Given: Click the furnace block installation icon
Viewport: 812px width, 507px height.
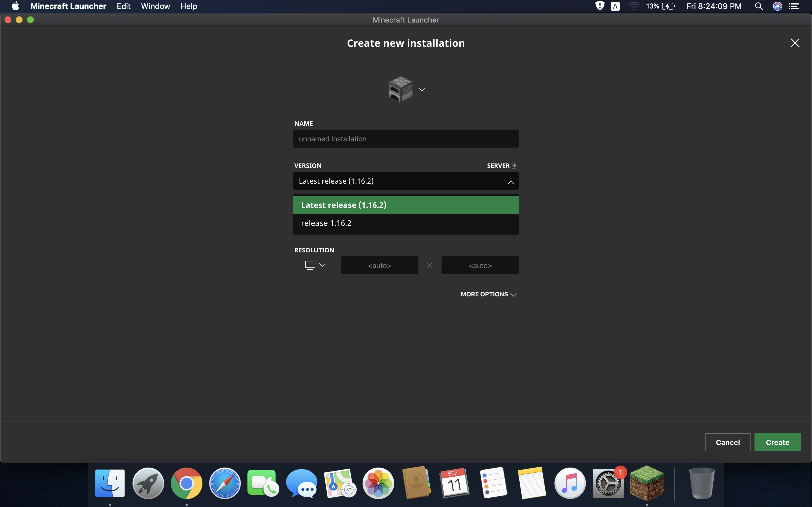Looking at the screenshot, I should coord(400,89).
